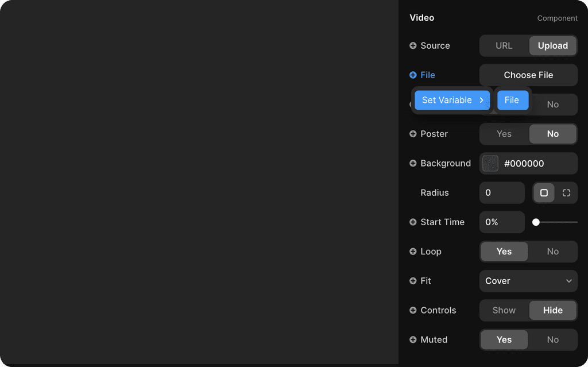The image size is (588, 367).
Task: Select the uniform corner radius icon
Action: [544, 192]
